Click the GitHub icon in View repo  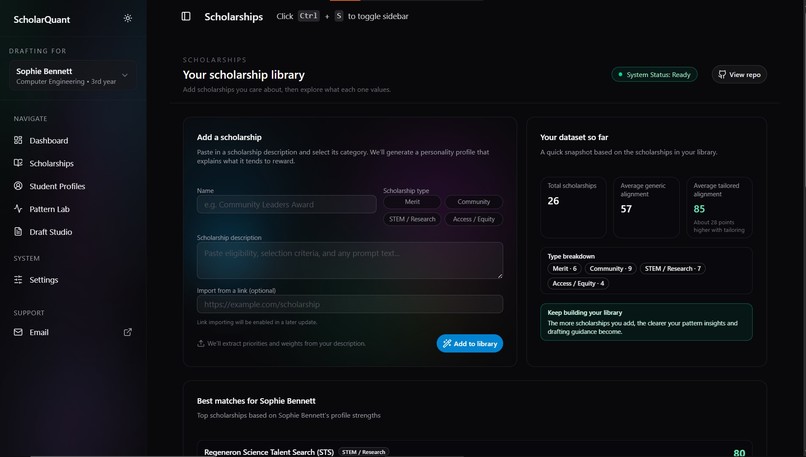coord(722,75)
